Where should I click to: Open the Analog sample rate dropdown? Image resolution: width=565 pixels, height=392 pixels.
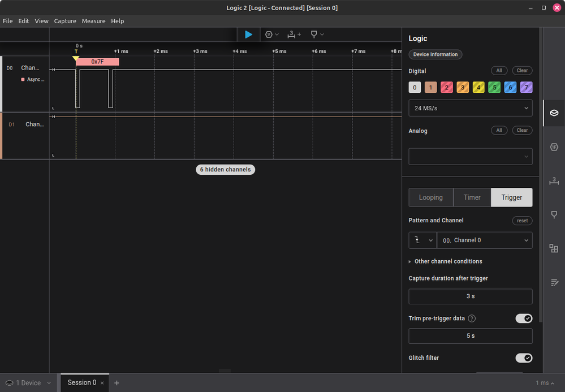coord(470,156)
